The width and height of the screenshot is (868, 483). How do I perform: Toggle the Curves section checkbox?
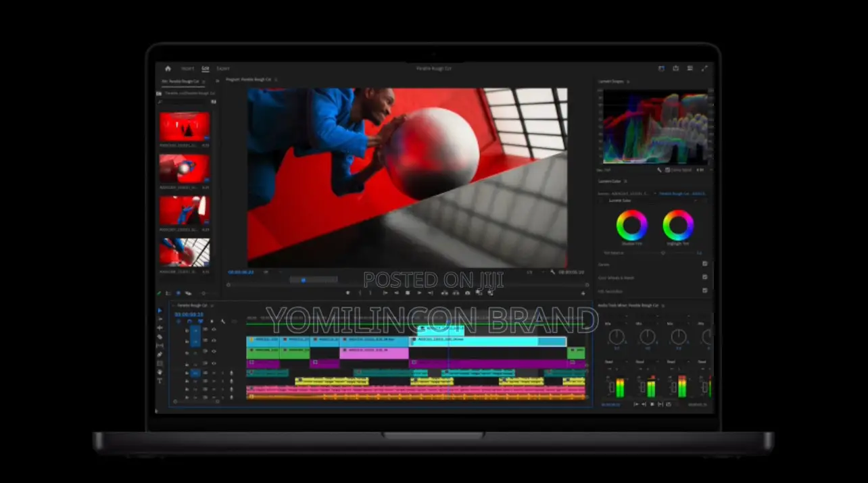[x=704, y=264]
